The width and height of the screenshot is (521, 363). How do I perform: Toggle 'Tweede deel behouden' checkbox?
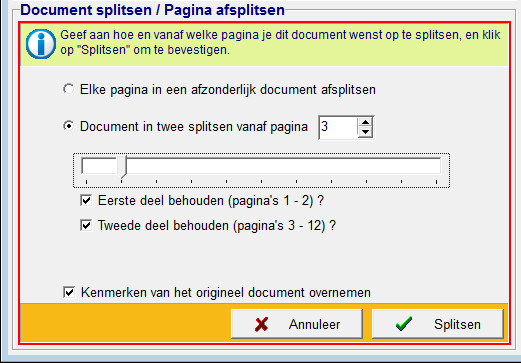pyautogui.click(x=86, y=225)
